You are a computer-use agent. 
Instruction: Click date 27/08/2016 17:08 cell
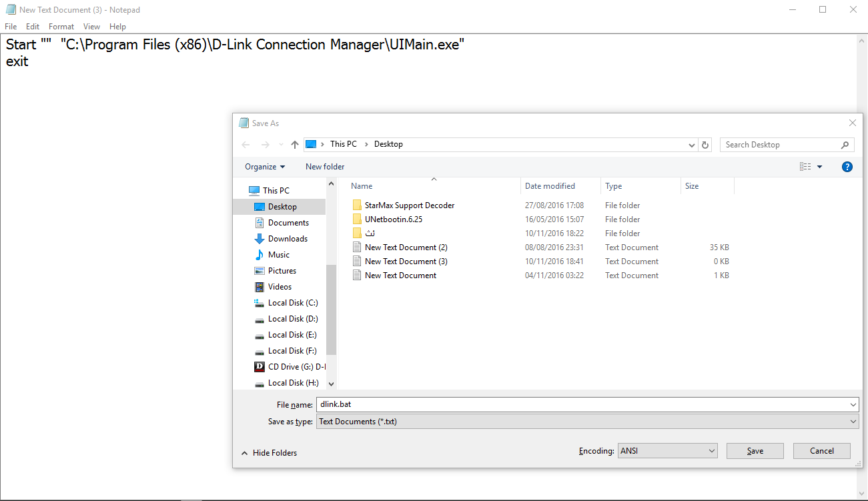554,205
